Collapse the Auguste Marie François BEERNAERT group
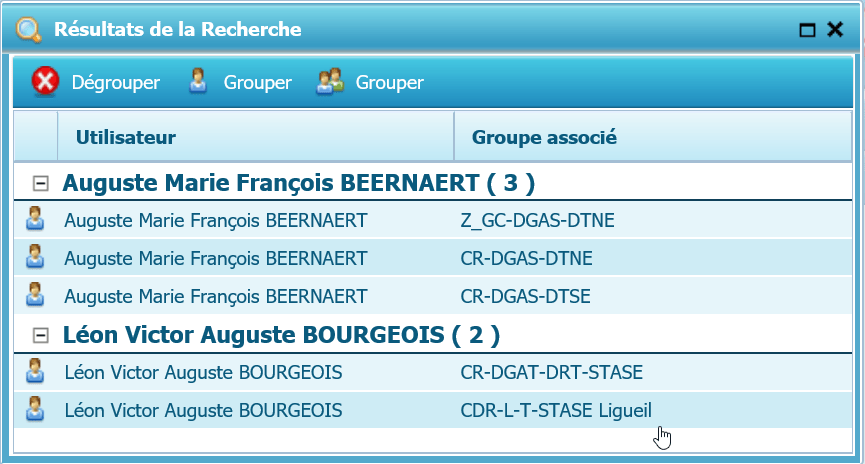865x464 pixels. pyautogui.click(x=41, y=183)
